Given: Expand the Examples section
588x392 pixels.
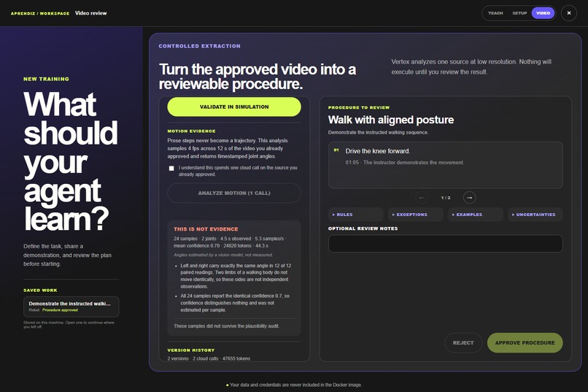Looking at the screenshot, I should pos(476,215).
